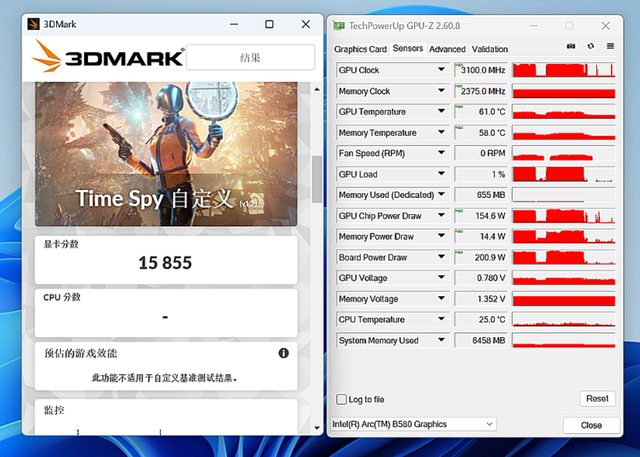Click the GPU Temperature history graph

pyautogui.click(x=564, y=111)
